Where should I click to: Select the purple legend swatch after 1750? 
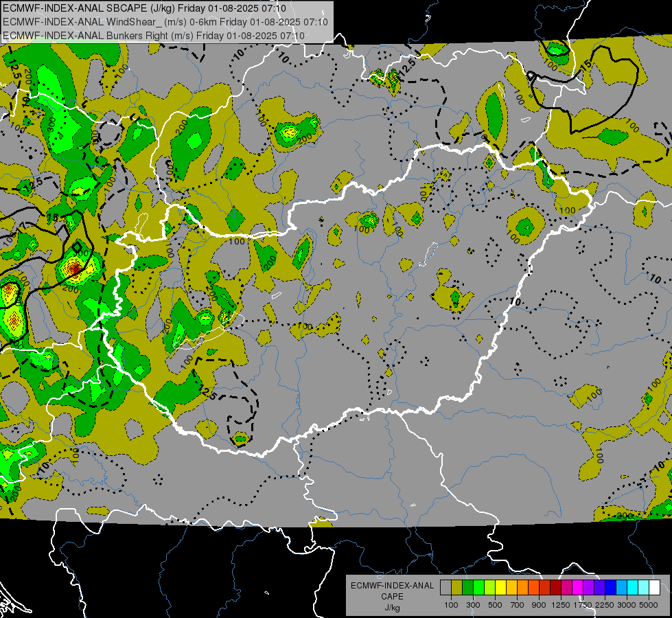[x=589, y=588]
